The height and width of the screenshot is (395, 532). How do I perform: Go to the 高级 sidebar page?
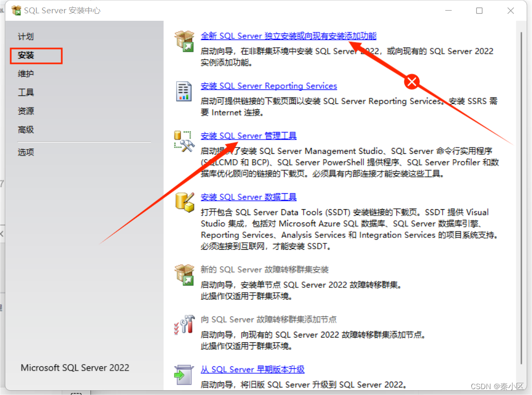pos(26,129)
